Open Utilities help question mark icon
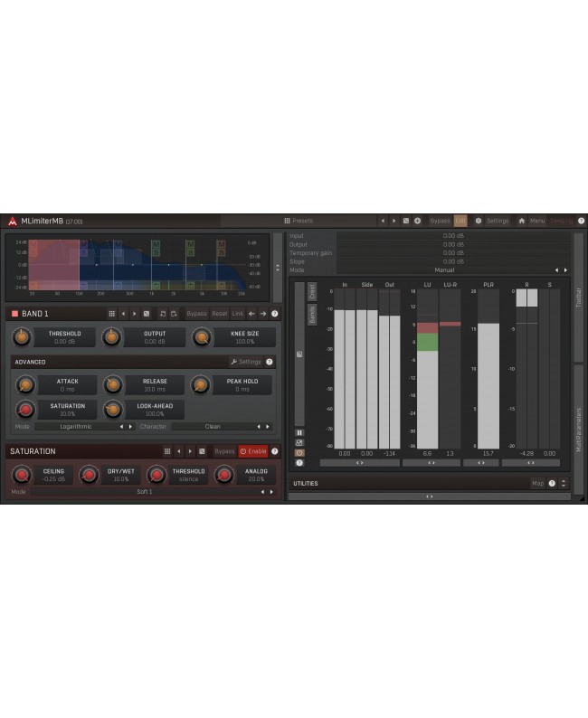The image size is (588, 718). [x=553, y=483]
